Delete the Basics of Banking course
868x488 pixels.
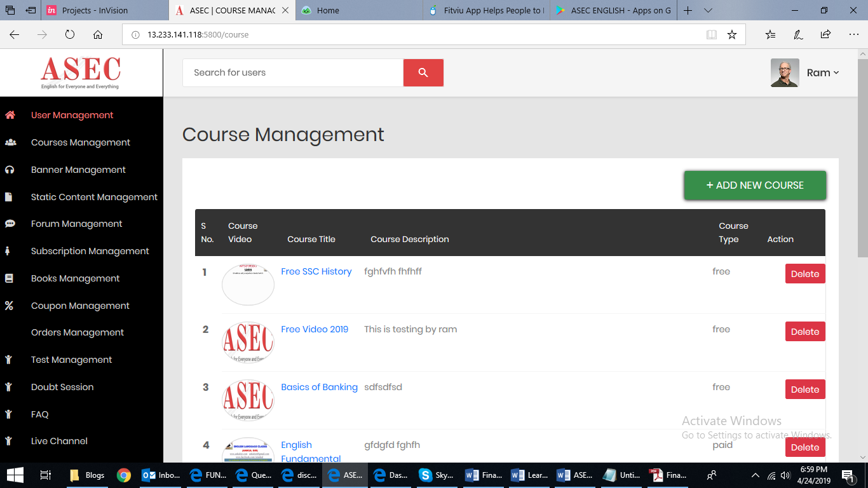805,389
